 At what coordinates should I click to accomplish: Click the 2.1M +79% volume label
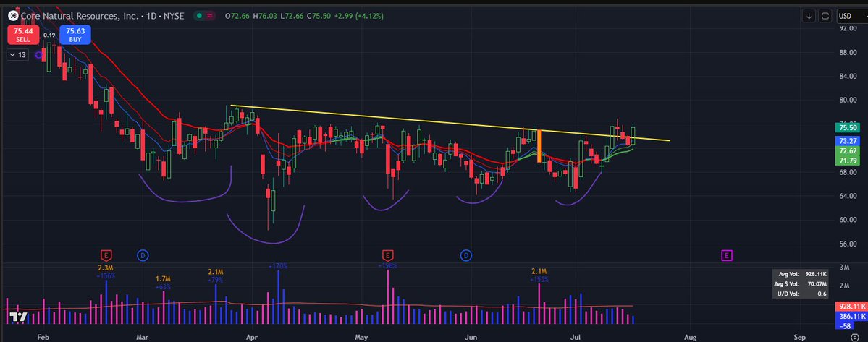click(215, 275)
